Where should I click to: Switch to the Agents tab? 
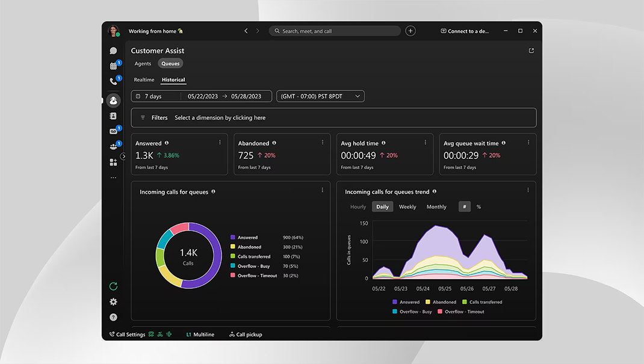143,64
